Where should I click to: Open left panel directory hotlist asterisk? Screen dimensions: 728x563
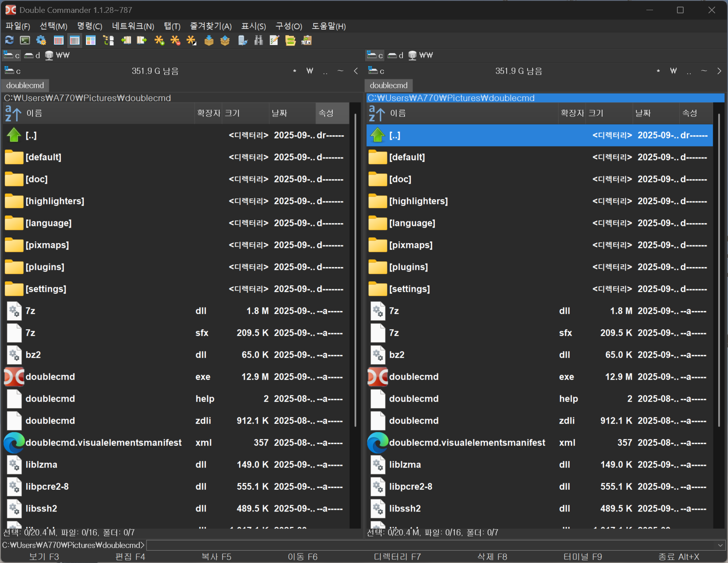295,71
